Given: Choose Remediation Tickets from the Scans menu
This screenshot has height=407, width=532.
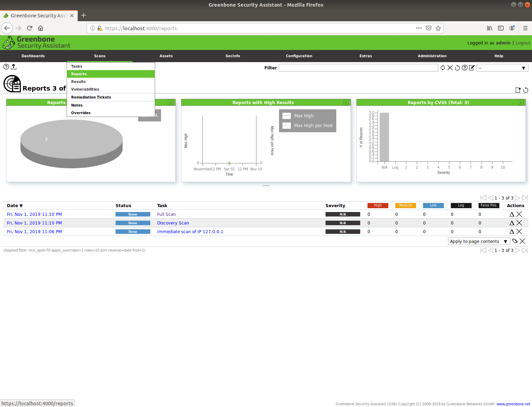Looking at the screenshot, I should 91,97.
